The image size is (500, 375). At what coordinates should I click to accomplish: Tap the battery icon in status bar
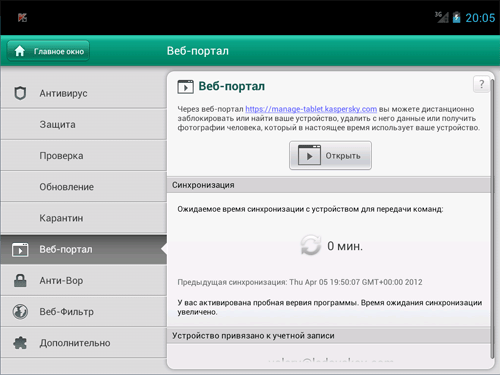click(456, 17)
